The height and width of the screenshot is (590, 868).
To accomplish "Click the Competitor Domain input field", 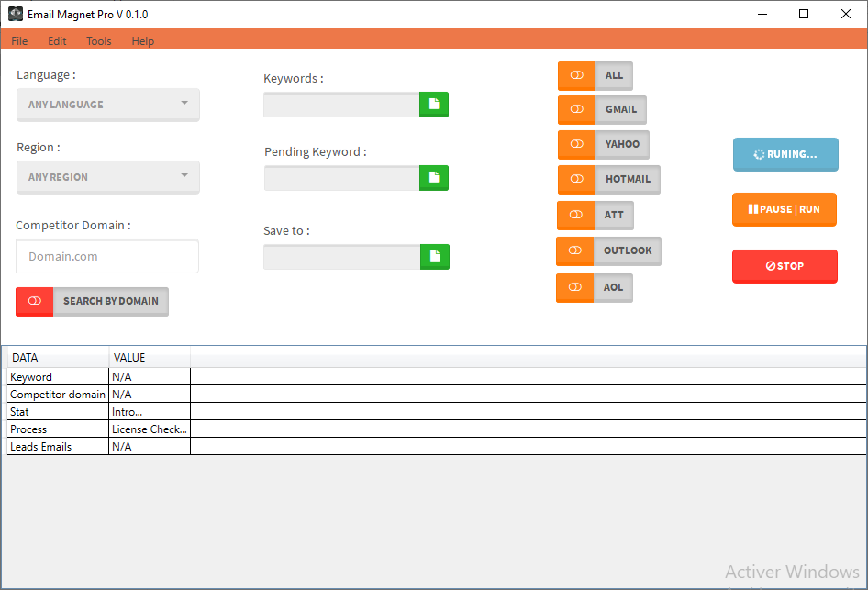I will click(x=106, y=256).
